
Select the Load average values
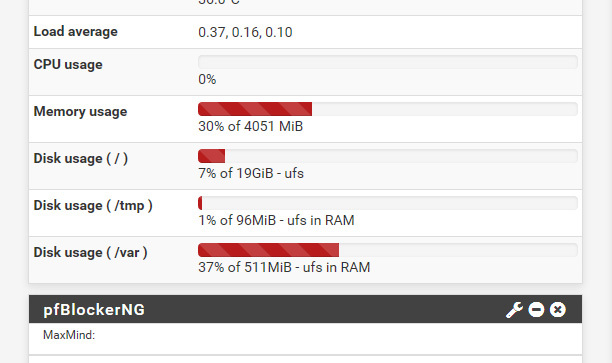tap(245, 32)
